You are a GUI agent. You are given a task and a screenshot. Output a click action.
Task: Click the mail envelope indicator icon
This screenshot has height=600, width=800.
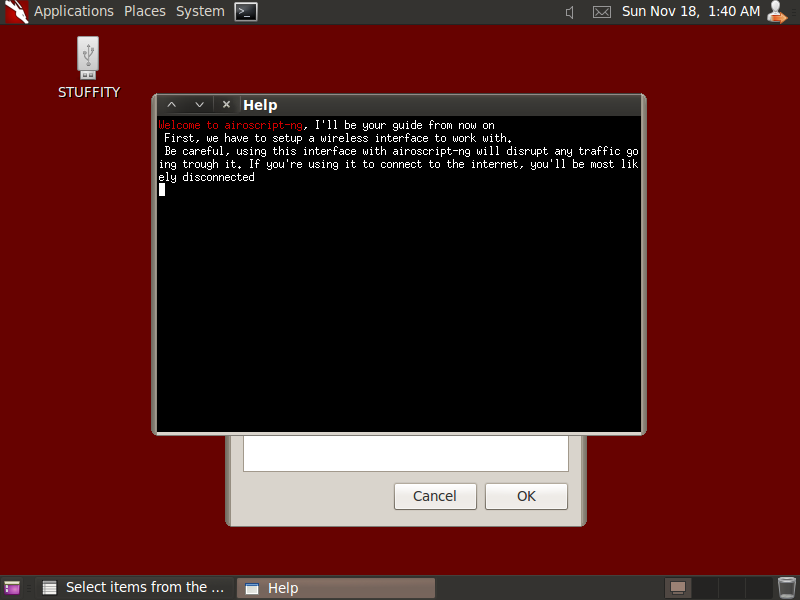602,12
